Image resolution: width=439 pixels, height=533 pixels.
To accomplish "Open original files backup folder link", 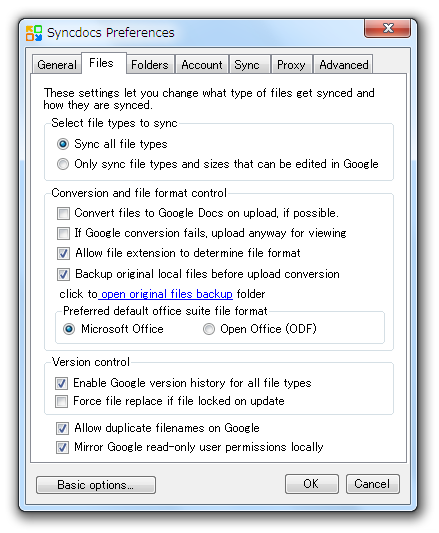I will coord(167,294).
